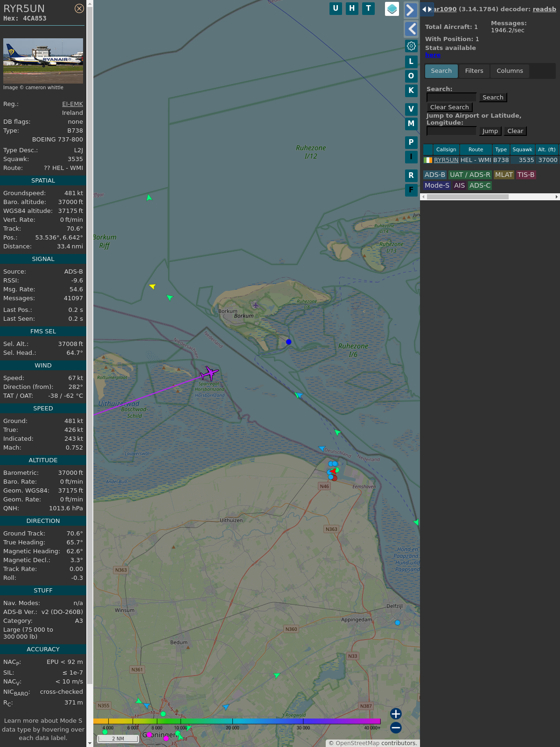Toggle the H map button
The image size is (560, 747).
pos(352,8)
